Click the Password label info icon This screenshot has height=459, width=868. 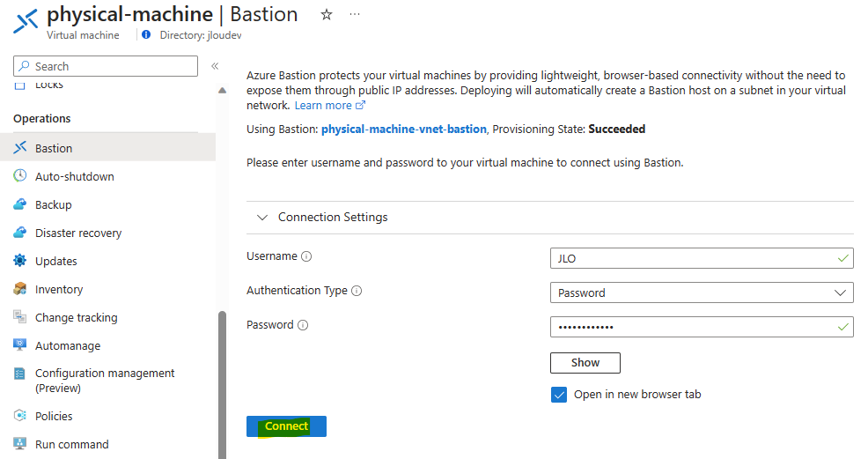click(303, 325)
